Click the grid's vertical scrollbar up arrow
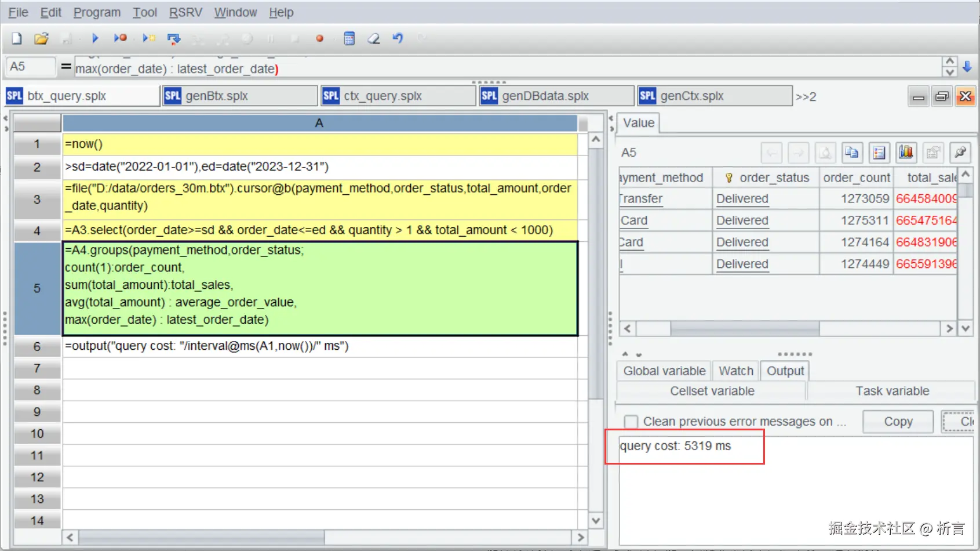Screen dimensions: 980x551 click(595, 140)
